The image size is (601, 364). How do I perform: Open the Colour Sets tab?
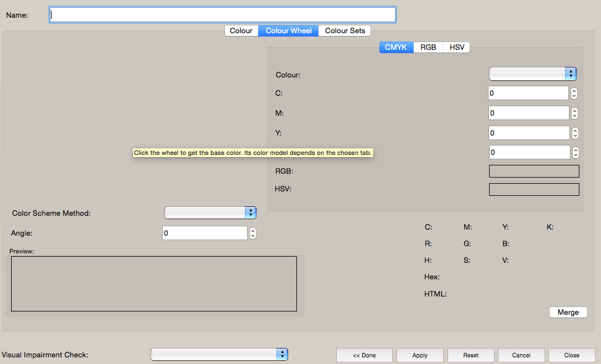(x=345, y=31)
